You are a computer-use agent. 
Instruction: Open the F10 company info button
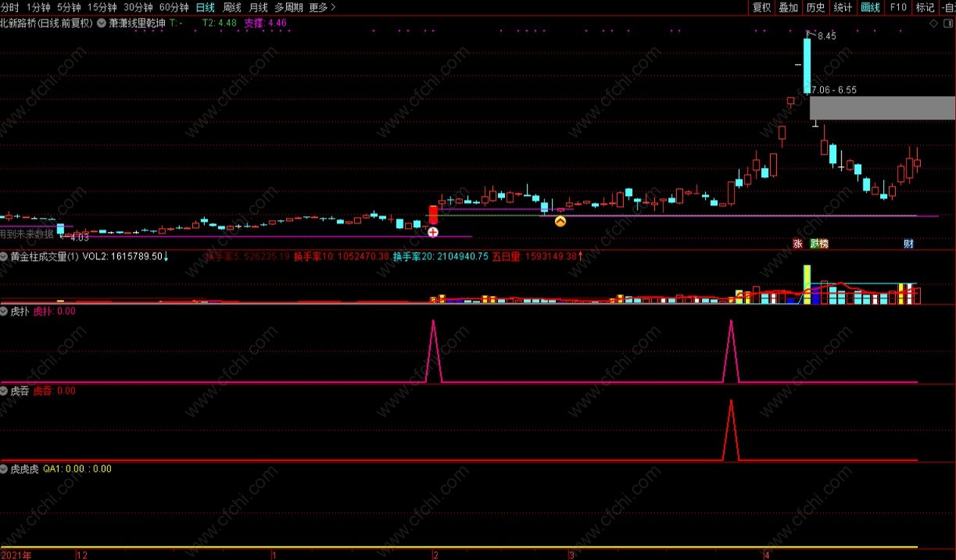(897, 7)
